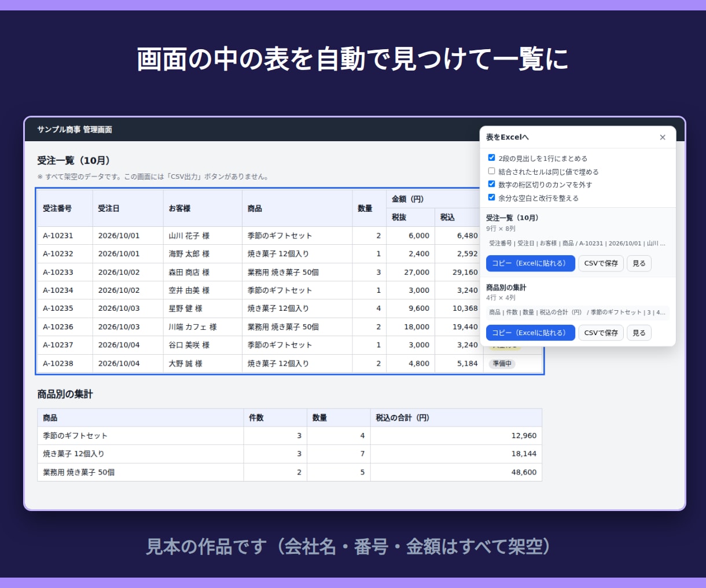The width and height of the screenshot is (706, 588).
Task: Copy 受注一覧（10月）table for Excel
Action: pos(531,263)
